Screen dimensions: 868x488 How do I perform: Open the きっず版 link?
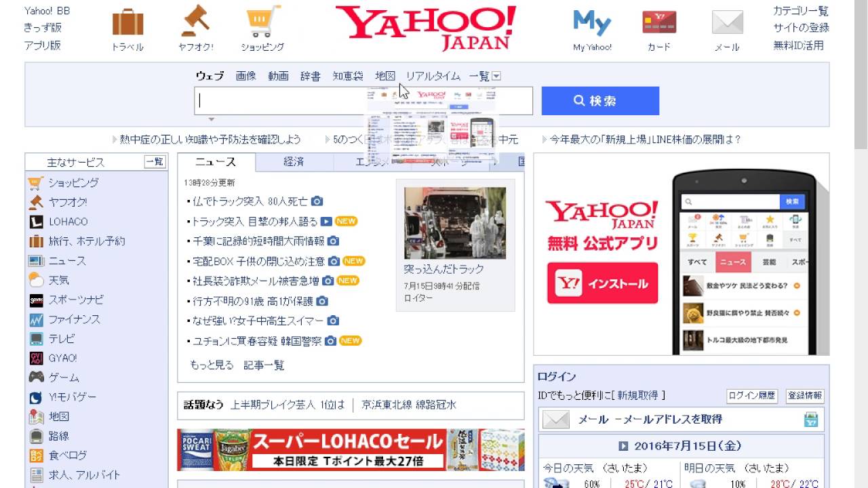43,28
